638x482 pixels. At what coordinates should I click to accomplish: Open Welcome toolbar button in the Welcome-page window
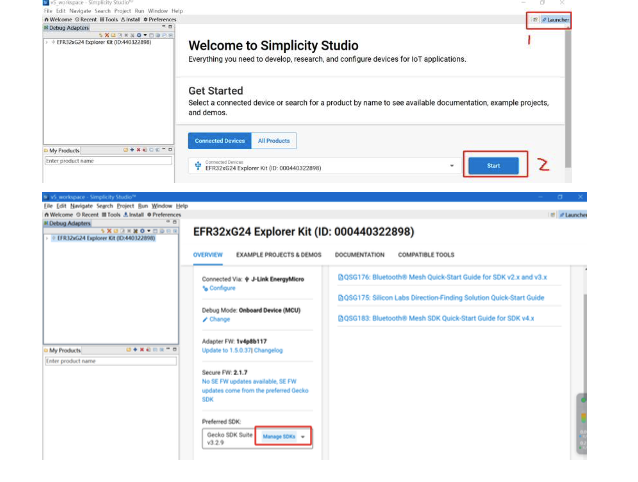point(58,20)
